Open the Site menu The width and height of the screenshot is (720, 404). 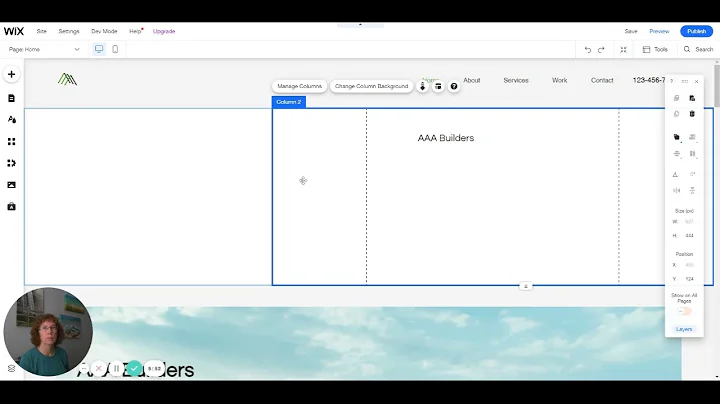[x=41, y=31]
